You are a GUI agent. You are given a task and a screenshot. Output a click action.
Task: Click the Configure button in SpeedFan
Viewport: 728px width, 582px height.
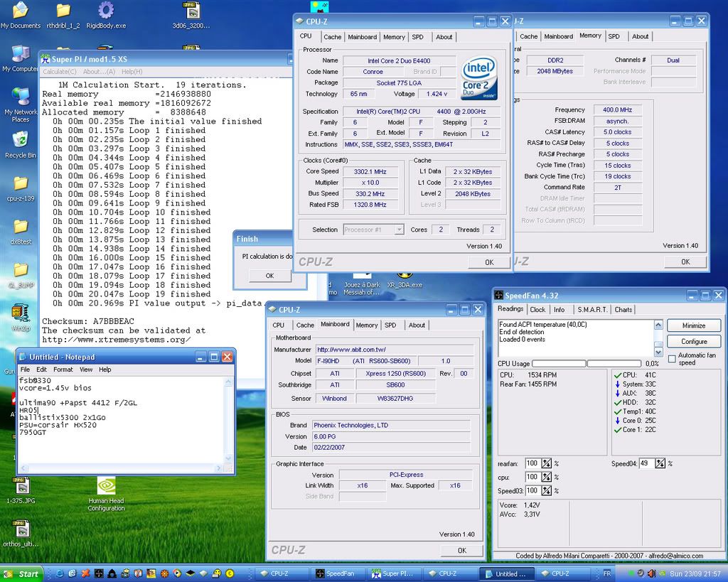[694, 341]
